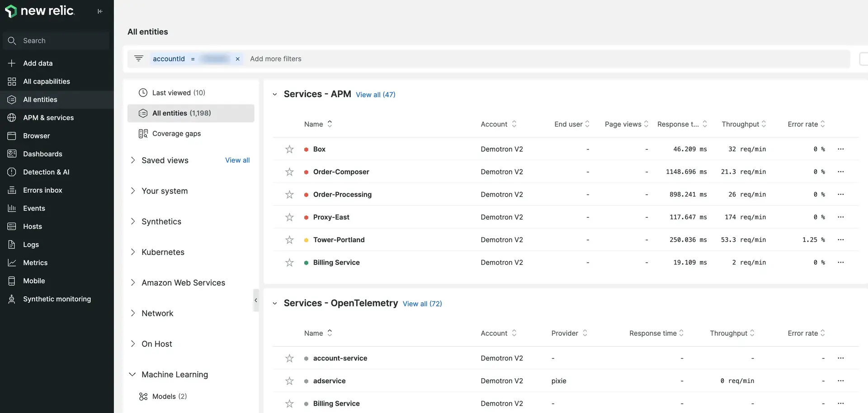Toggle favorite star for adservice

coord(289,381)
